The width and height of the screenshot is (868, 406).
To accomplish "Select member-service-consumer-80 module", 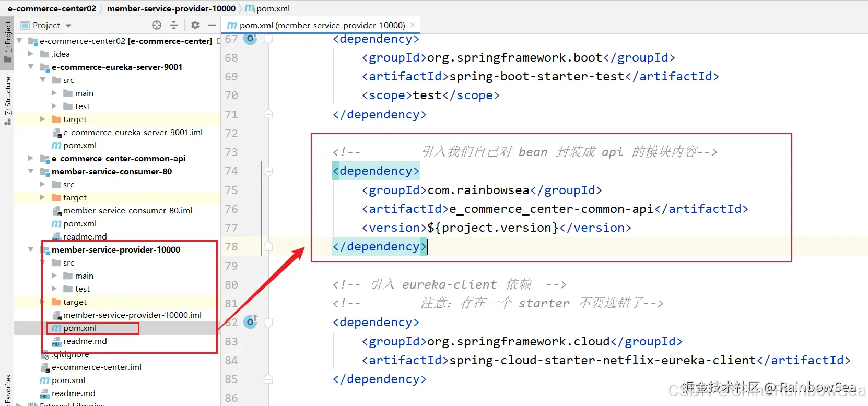I will pyautogui.click(x=112, y=171).
